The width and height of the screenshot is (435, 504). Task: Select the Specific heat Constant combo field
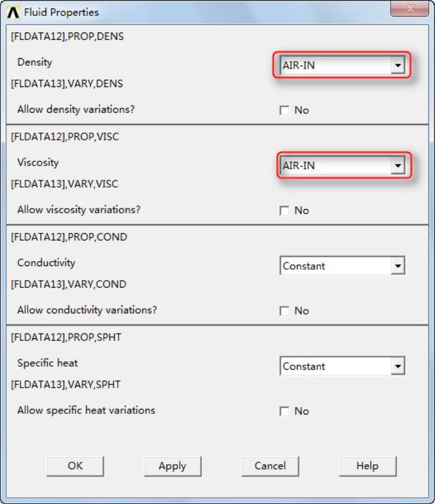335,366
